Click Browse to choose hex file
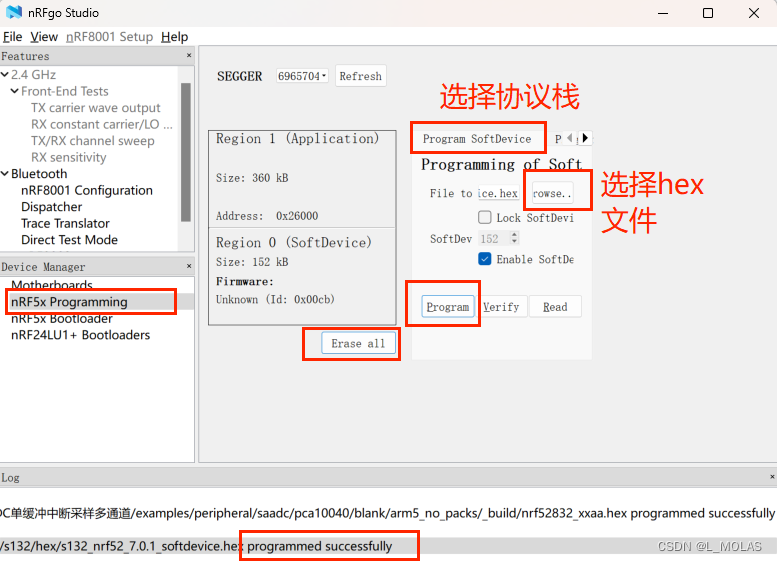This screenshot has width=777, height=562. [x=553, y=193]
